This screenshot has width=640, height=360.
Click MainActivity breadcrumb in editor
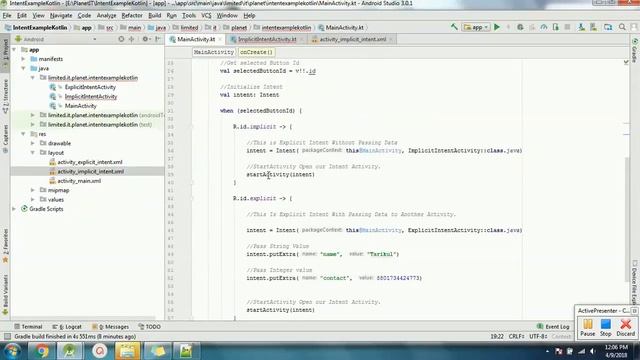point(213,52)
